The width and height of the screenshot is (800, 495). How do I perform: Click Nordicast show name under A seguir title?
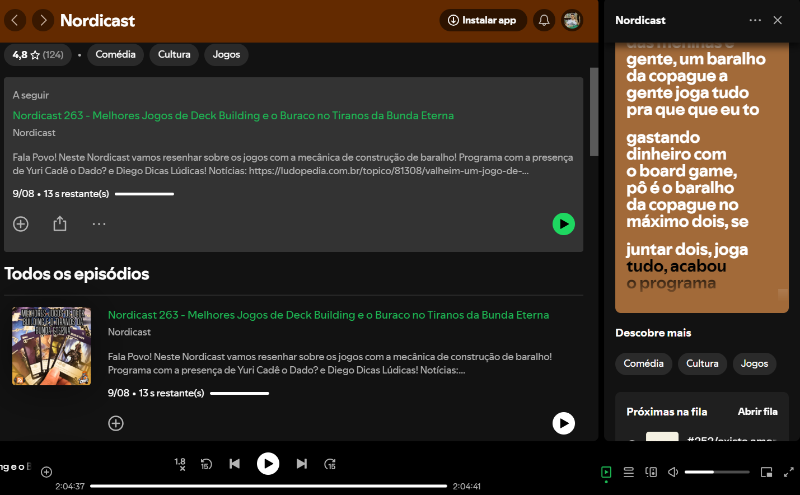34,133
